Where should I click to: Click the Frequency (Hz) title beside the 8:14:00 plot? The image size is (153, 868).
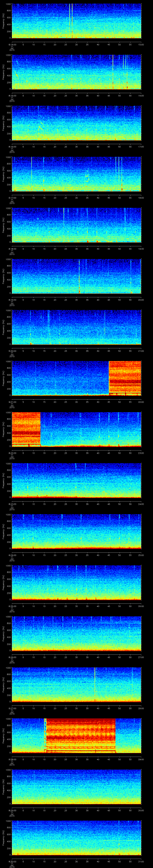coord(3,21)
